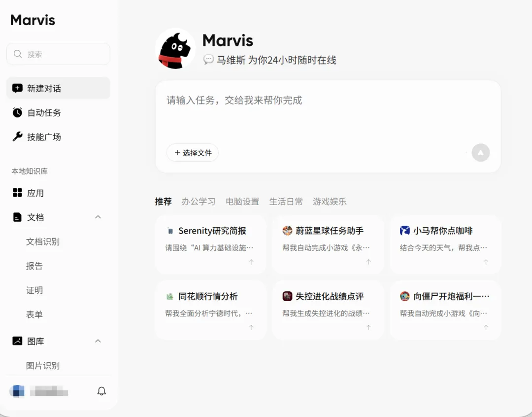Collapse the 图库 section chevron
The image size is (532, 417).
[x=98, y=341]
